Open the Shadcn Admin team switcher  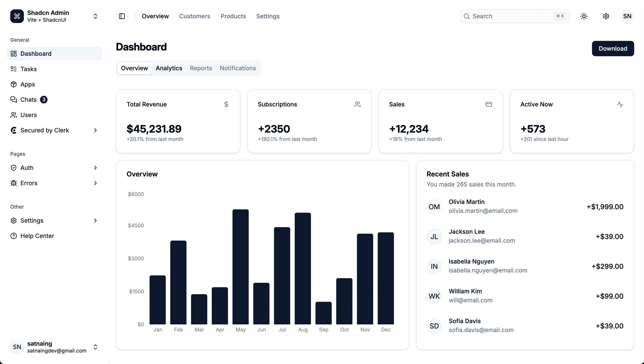(x=55, y=16)
